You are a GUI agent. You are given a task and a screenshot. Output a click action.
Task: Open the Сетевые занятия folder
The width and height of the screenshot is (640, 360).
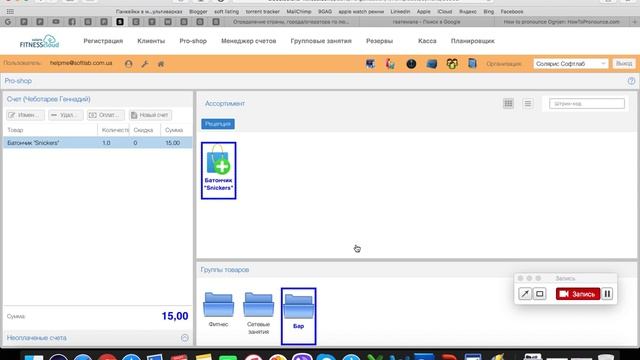[x=258, y=313]
